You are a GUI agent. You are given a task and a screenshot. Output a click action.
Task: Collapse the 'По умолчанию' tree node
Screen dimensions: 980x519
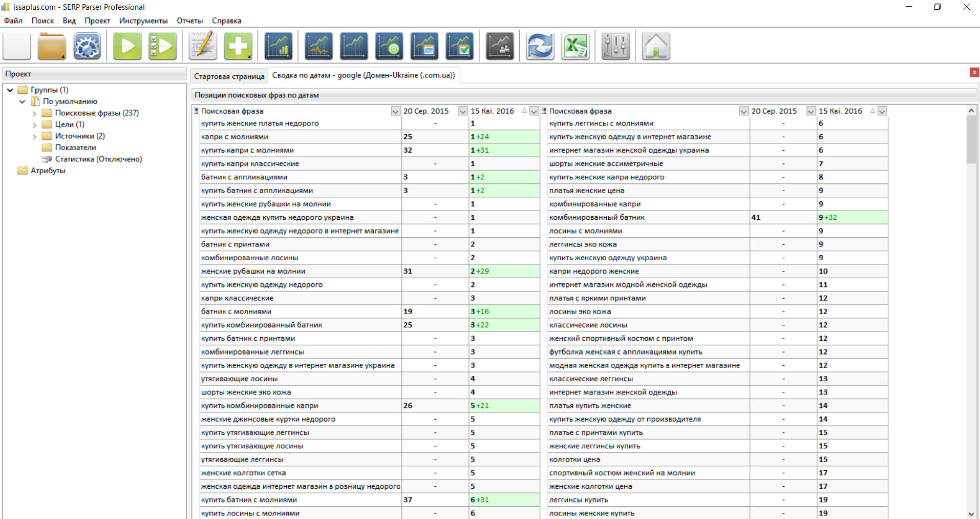click(x=23, y=101)
